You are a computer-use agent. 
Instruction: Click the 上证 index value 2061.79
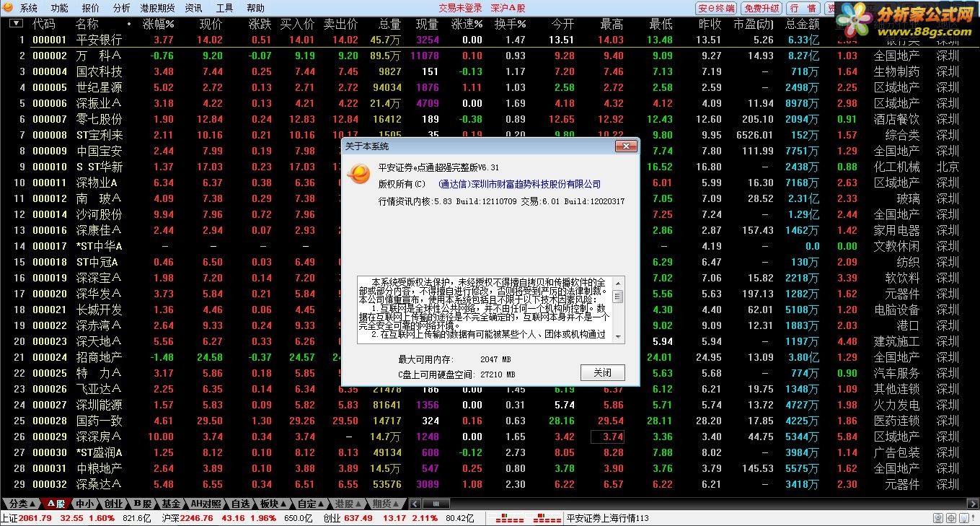(x=35, y=518)
